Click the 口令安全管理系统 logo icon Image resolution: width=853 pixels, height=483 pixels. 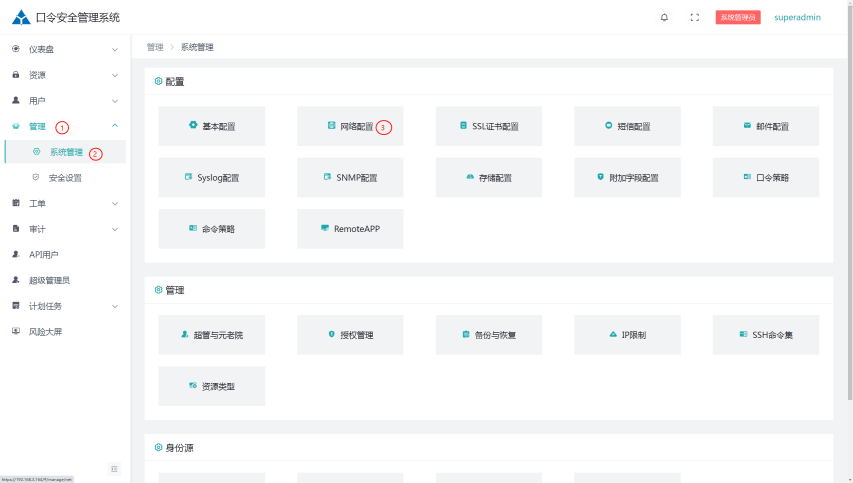pyautogui.click(x=21, y=17)
